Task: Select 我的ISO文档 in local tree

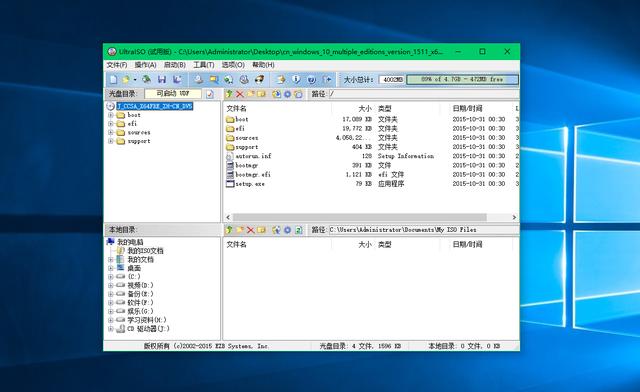Action: [145, 251]
